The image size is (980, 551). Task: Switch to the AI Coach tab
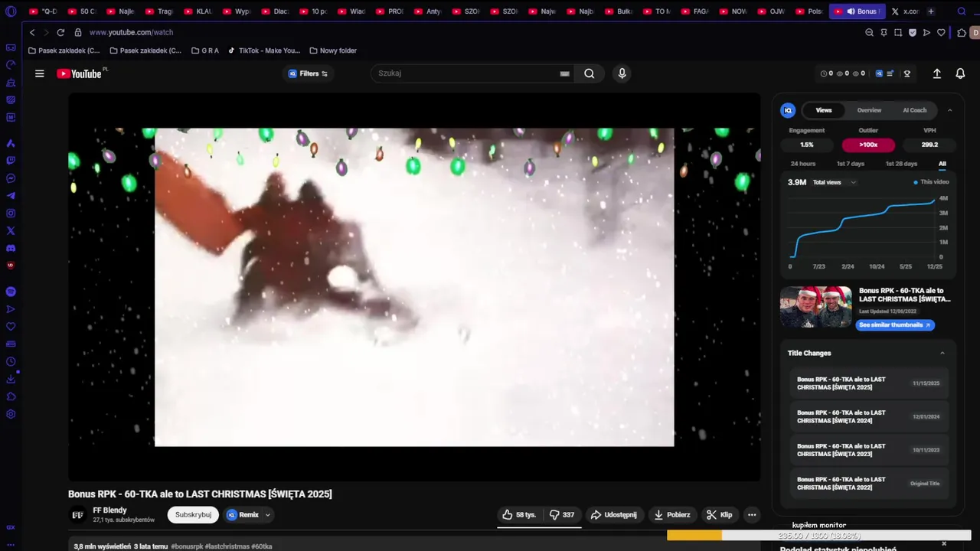pyautogui.click(x=914, y=110)
